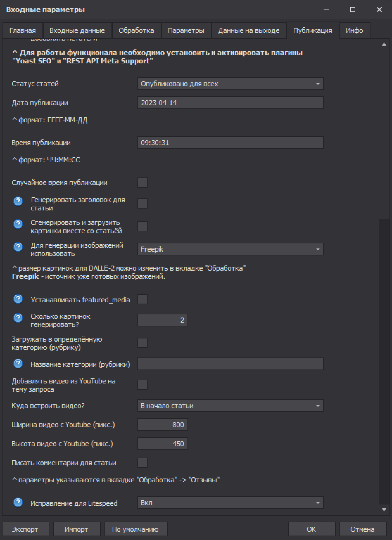Click help icon beside image upload option
This screenshot has width=392, height=540.
[18, 224]
